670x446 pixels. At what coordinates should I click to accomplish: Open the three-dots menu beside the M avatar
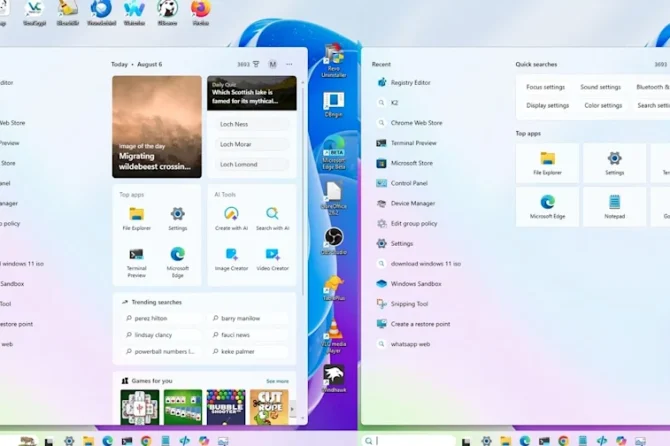(x=289, y=64)
